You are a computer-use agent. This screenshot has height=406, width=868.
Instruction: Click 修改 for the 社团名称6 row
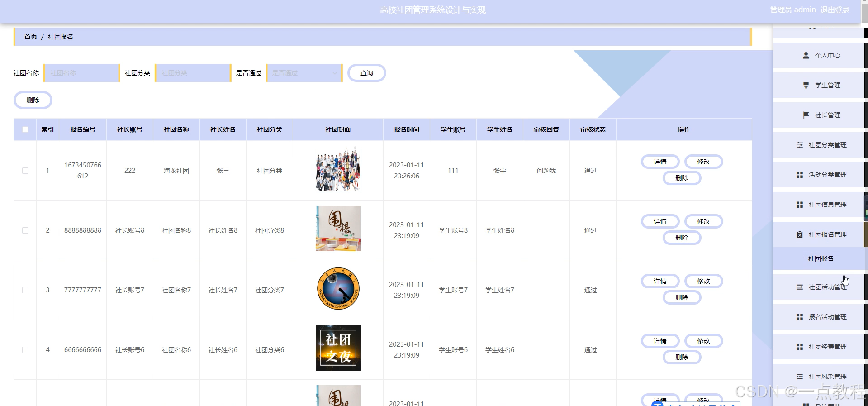703,341
